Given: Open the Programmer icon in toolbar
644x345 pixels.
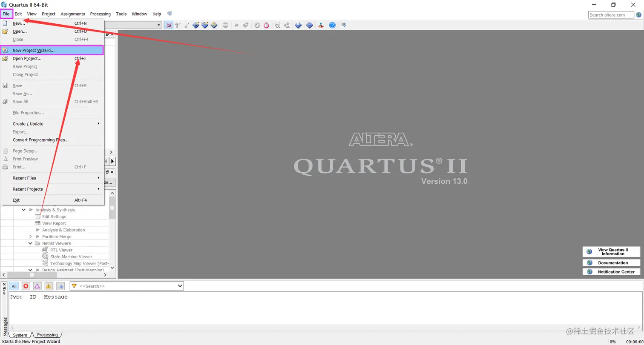Looking at the screenshot, I should pos(309,25).
